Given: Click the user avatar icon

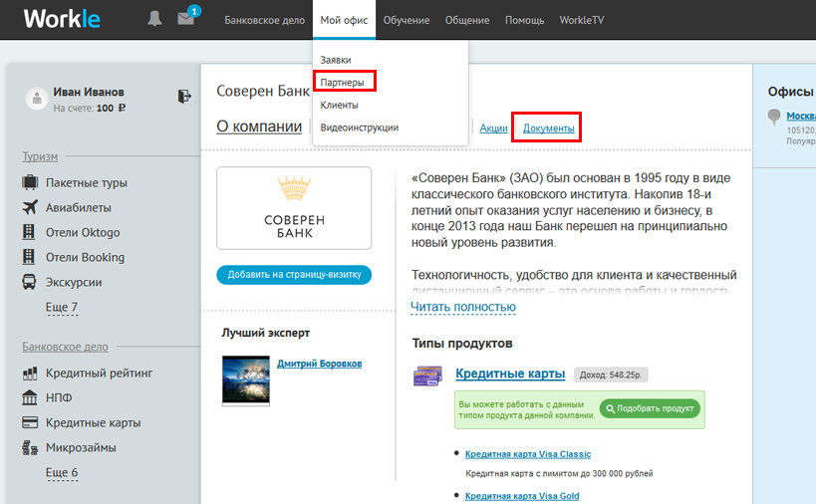Looking at the screenshot, I should click(x=37, y=98).
